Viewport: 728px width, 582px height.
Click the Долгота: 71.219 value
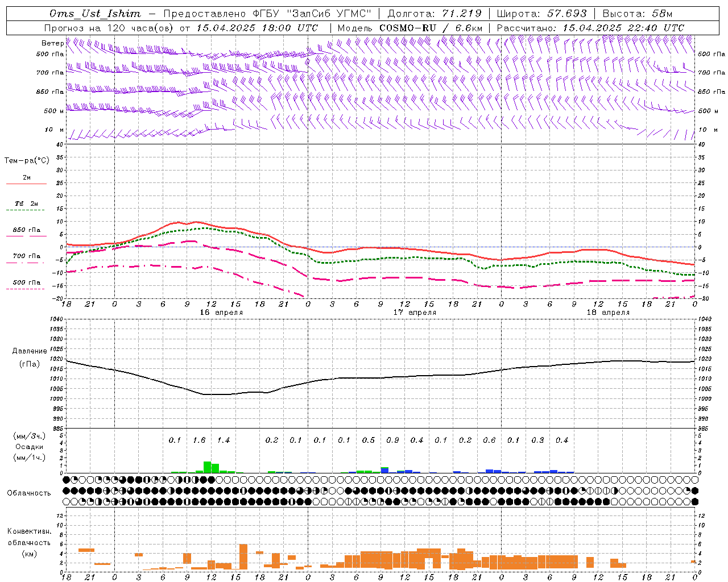coord(435,14)
